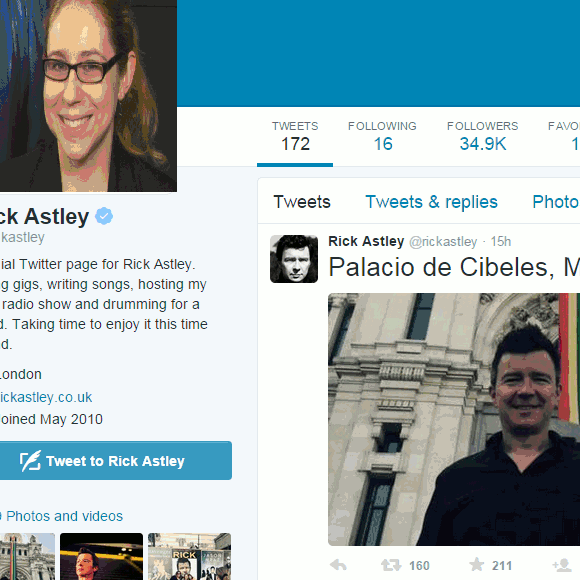Click the blue verified badge next to Astley
580x580 pixels.
[104, 216]
